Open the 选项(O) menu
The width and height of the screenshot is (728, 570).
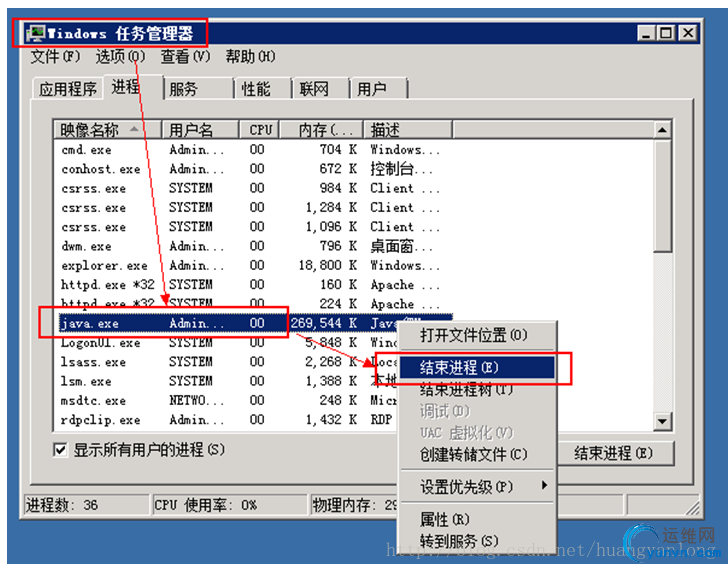click(120, 57)
